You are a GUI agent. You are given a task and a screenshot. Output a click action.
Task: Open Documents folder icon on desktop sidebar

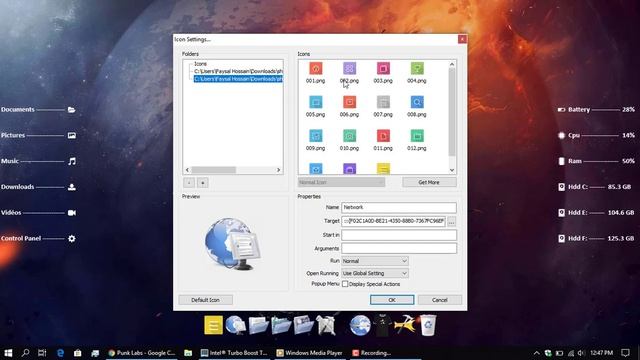[x=71, y=110]
